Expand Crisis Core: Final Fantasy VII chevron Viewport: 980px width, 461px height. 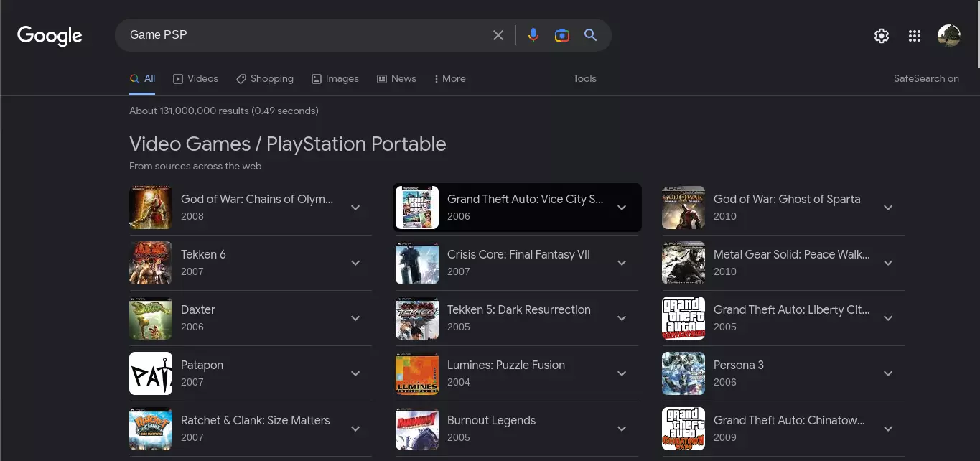(622, 263)
